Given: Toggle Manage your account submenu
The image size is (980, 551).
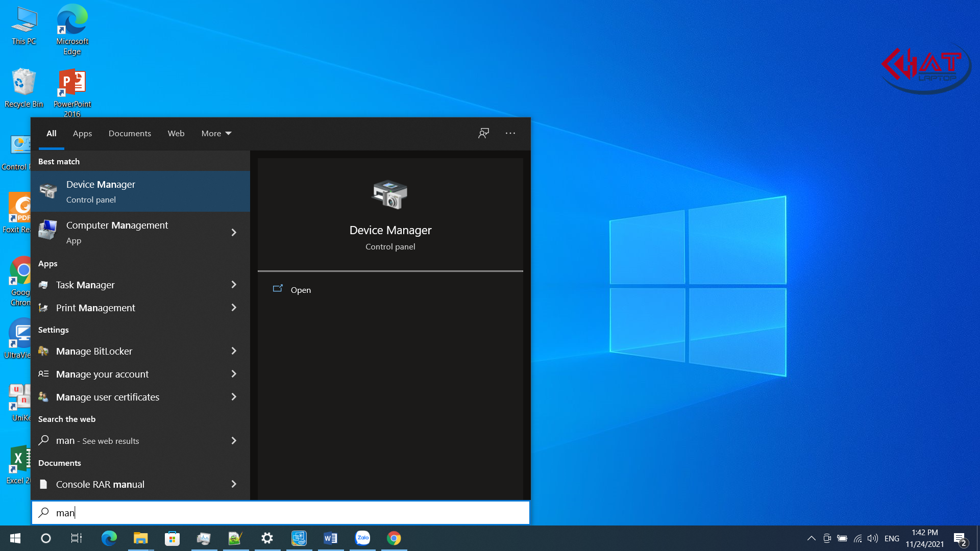Looking at the screenshot, I should click(234, 374).
